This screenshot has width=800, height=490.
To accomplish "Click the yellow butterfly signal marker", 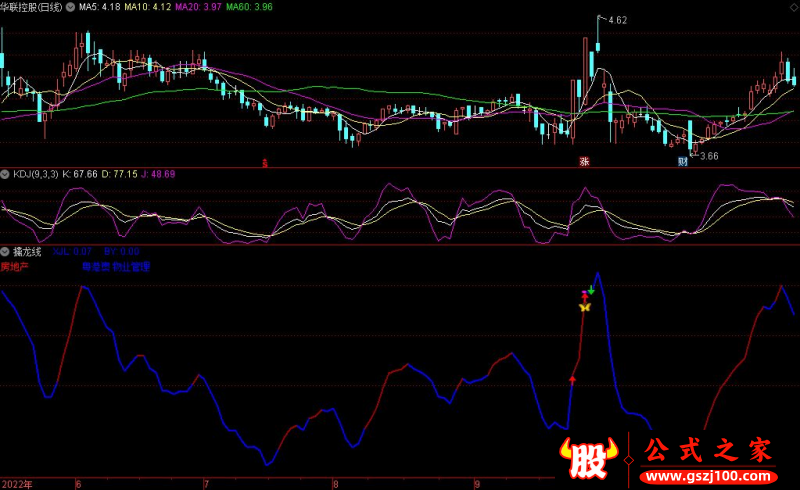I will tap(585, 307).
